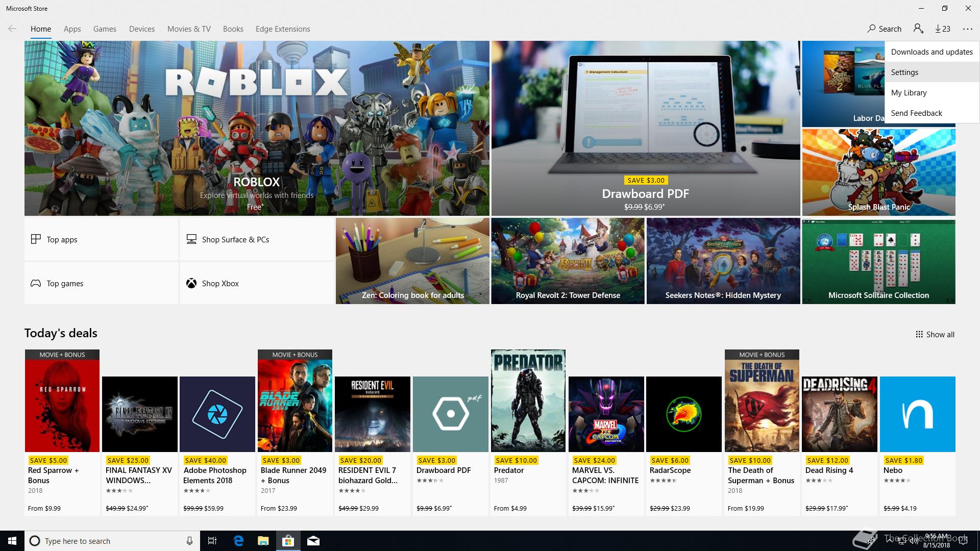980x551 pixels.
Task: Click the Top apps tile
Action: (x=101, y=239)
